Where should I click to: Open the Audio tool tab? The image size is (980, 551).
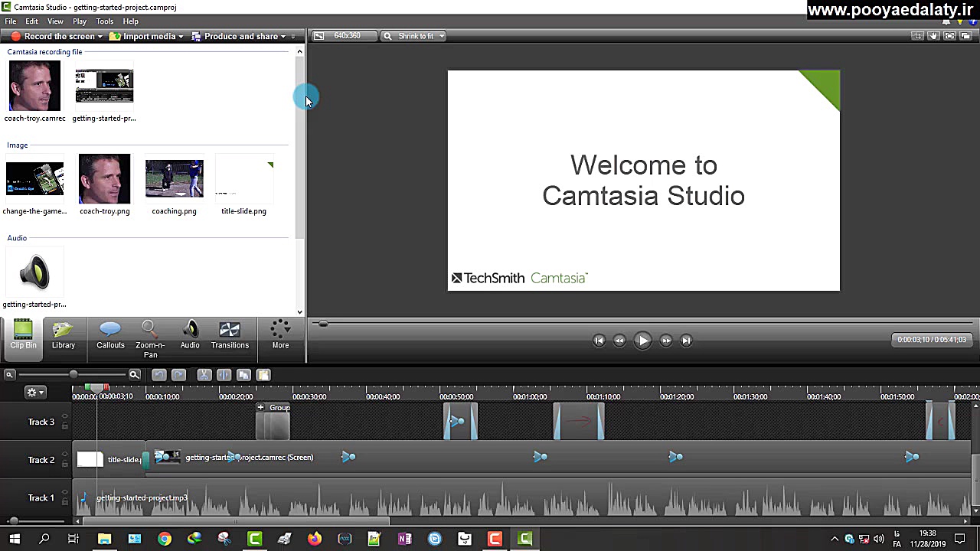coord(190,335)
